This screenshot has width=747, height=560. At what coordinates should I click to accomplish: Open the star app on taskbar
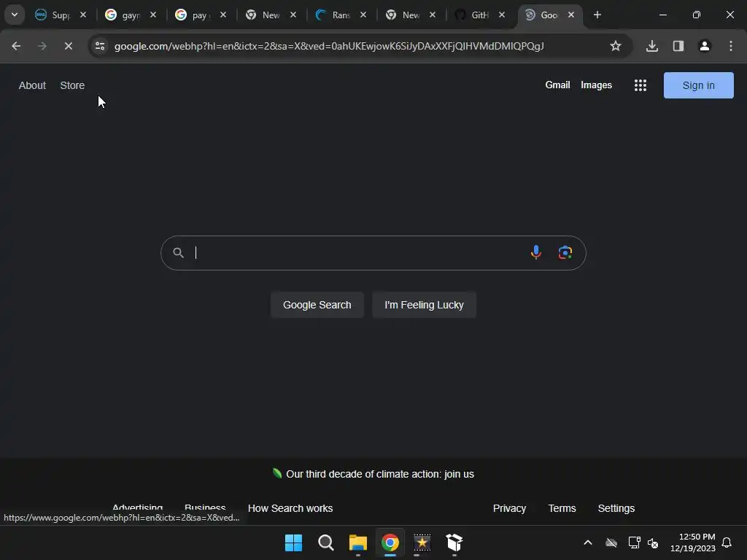422,542
